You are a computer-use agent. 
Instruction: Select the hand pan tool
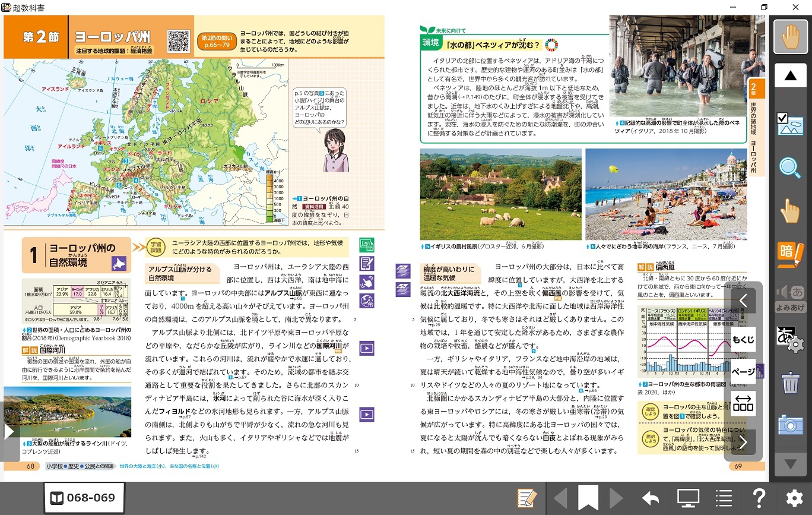[790, 37]
